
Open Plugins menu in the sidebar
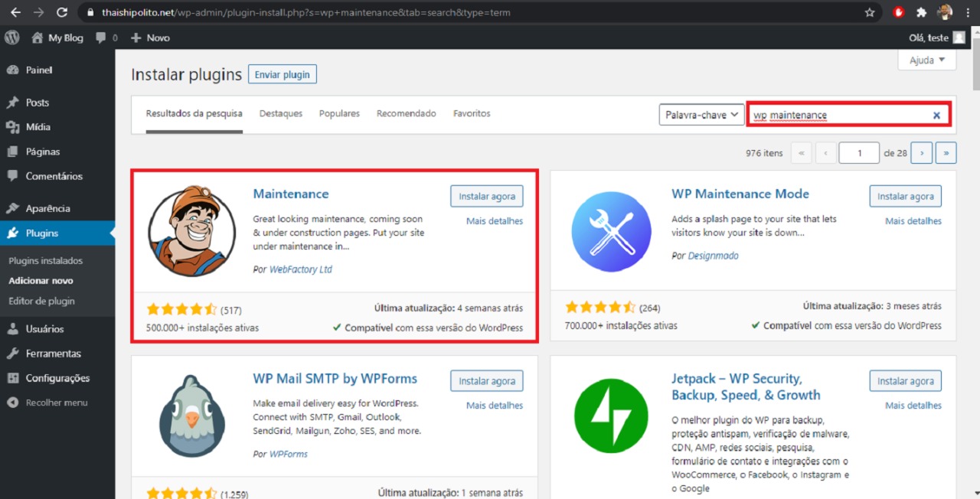coord(57,233)
